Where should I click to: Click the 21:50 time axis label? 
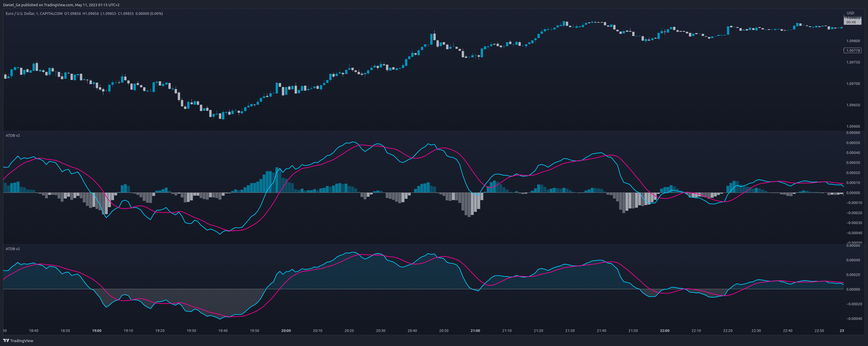(x=633, y=331)
